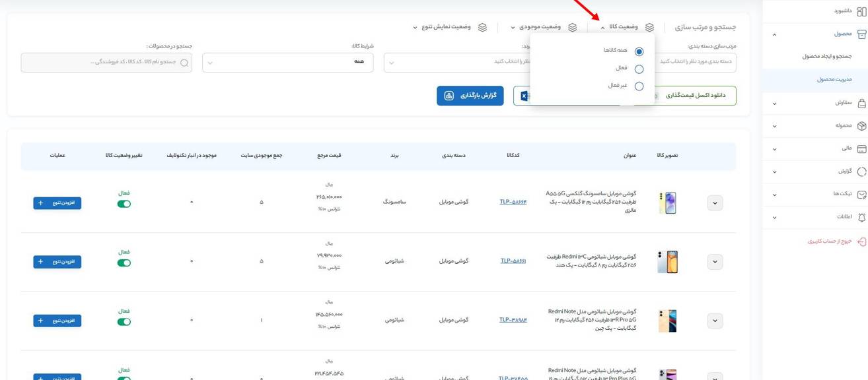
Task: Open product code link TLP-۳۸۹۸۴
Action: [513, 320]
